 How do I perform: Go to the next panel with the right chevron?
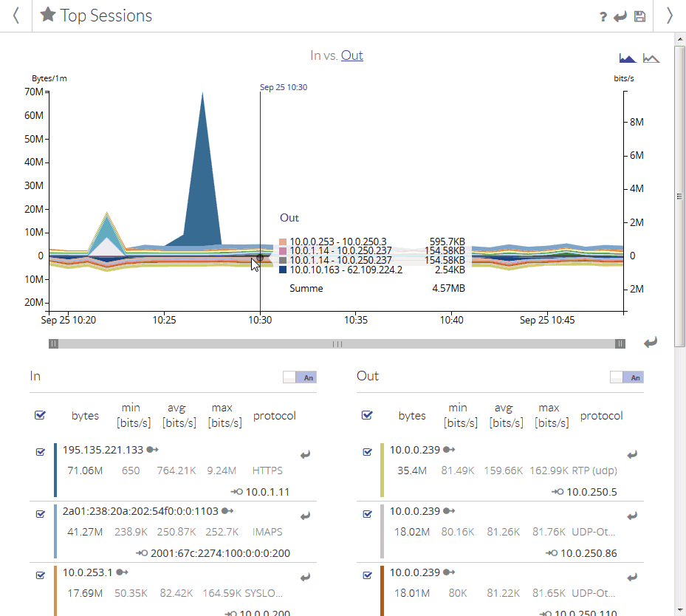click(x=670, y=16)
